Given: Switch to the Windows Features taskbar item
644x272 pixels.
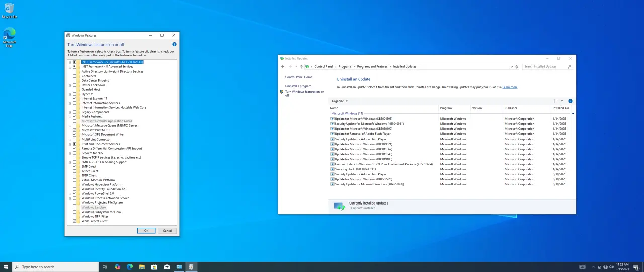Looking at the screenshot, I should coord(191,267).
